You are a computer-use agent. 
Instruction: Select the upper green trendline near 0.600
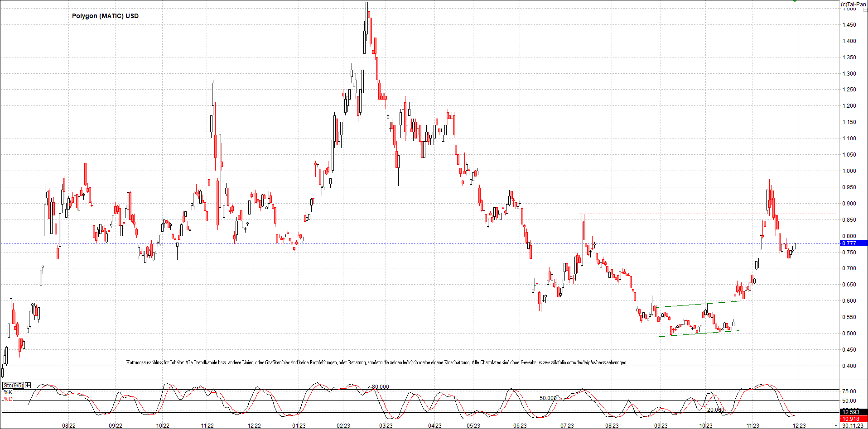698,304
